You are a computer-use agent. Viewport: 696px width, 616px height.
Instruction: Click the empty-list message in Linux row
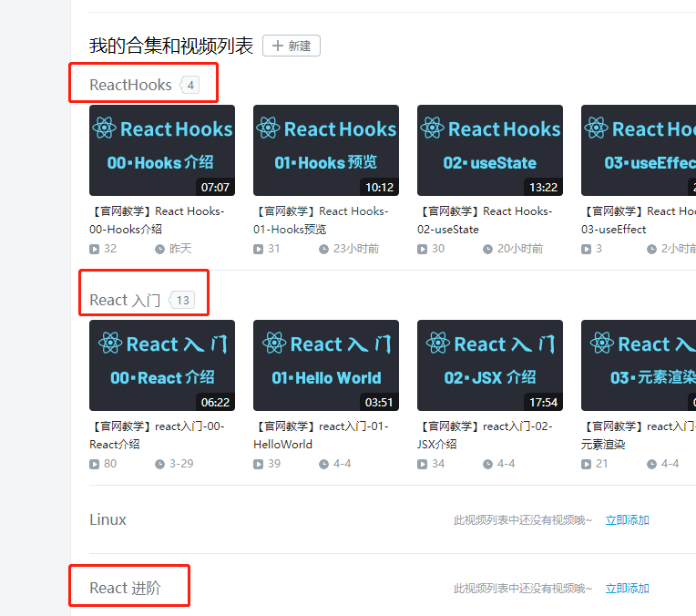523,520
